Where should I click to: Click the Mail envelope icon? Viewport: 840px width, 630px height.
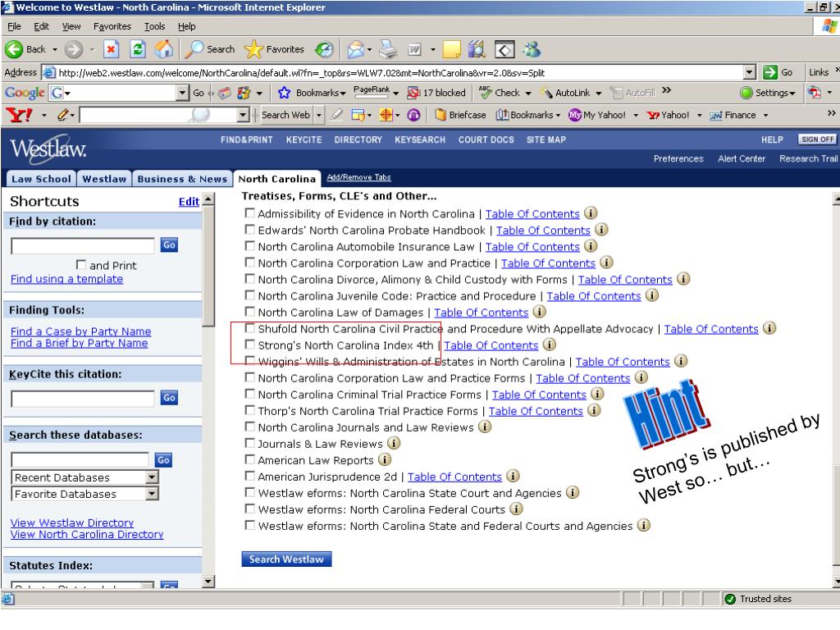click(x=355, y=49)
